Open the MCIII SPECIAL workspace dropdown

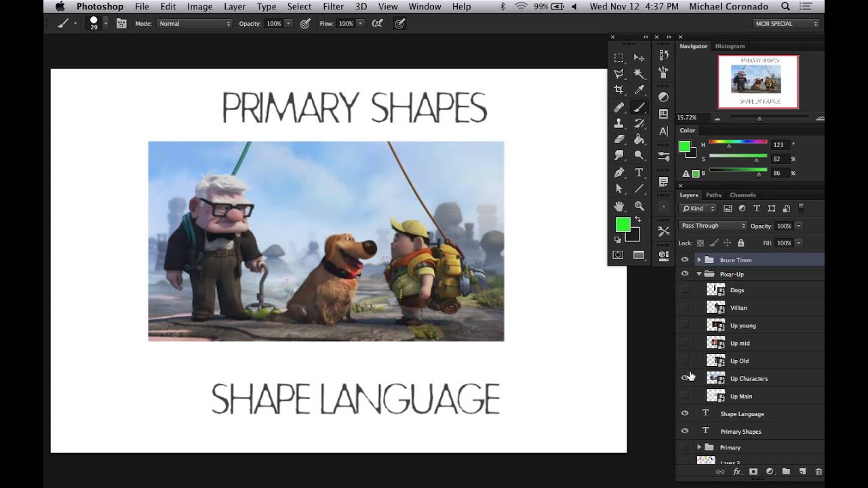tap(785, 23)
